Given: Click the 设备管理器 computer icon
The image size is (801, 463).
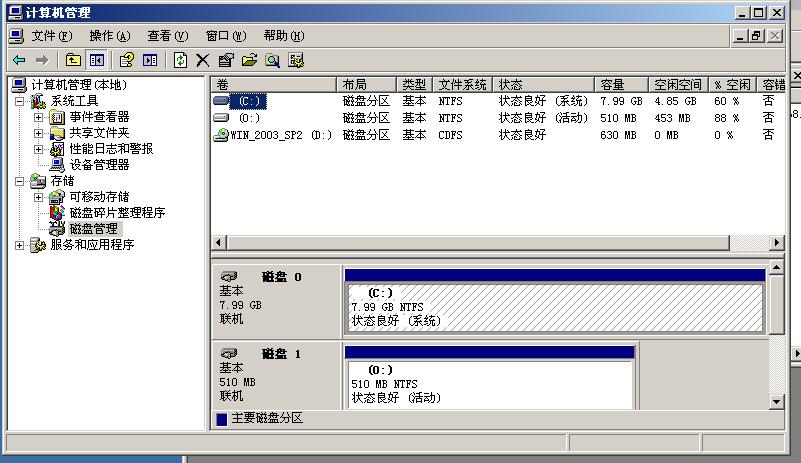Looking at the screenshot, I should pos(57,165).
